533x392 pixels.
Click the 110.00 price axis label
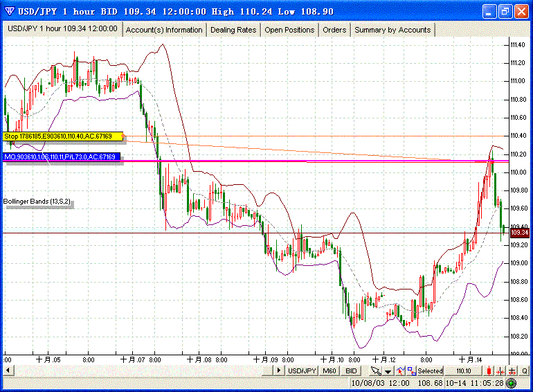pyautogui.click(x=518, y=172)
